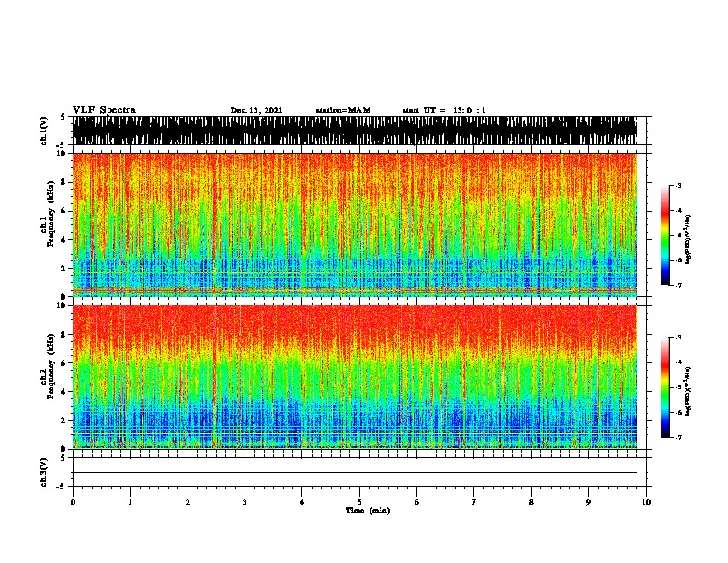This screenshot has height=563, width=728.
Task: Click the '-7' label on ch.2 colorbar
Action: click(x=678, y=437)
